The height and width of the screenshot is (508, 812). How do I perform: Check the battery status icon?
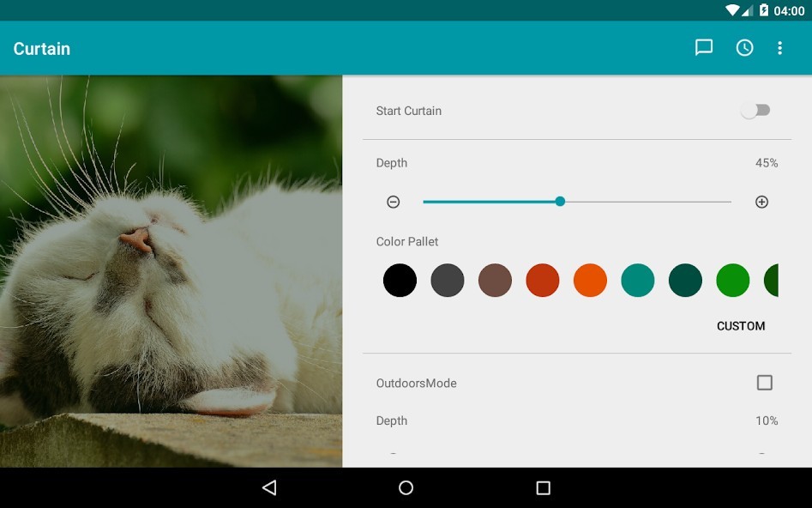(764, 9)
